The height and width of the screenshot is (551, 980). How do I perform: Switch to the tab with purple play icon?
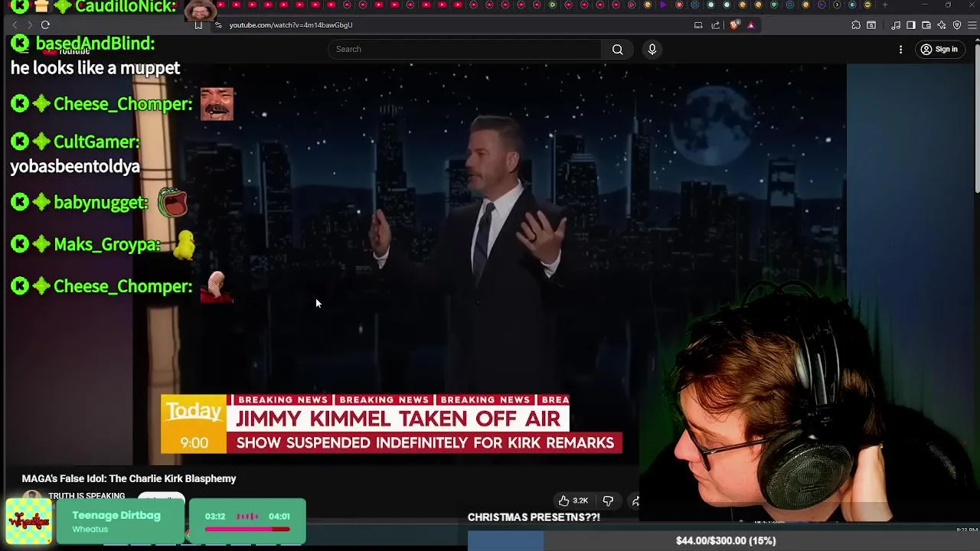point(663,5)
